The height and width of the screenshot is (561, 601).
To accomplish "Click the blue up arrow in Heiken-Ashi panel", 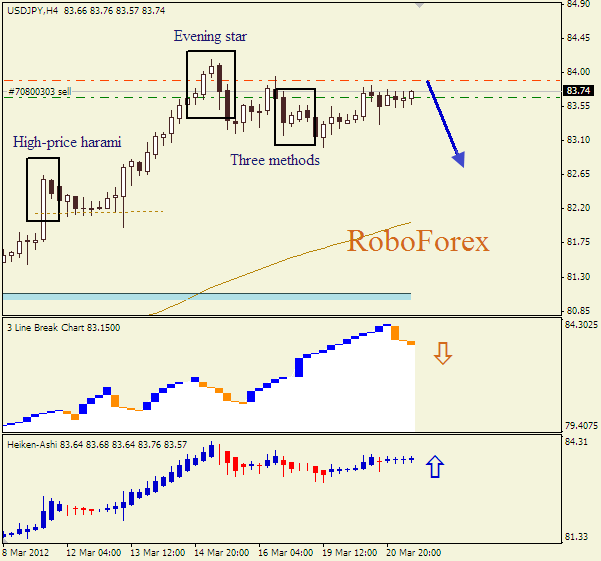I will tap(435, 465).
